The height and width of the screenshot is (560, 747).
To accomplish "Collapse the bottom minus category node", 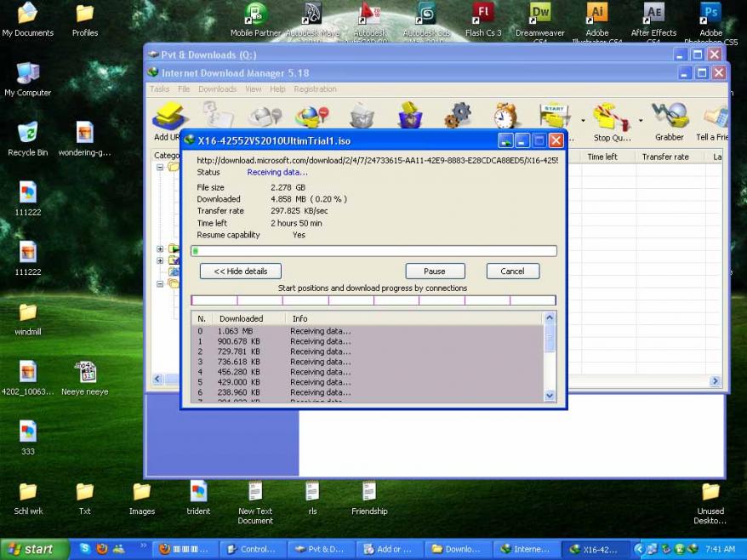I will tap(160, 284).
